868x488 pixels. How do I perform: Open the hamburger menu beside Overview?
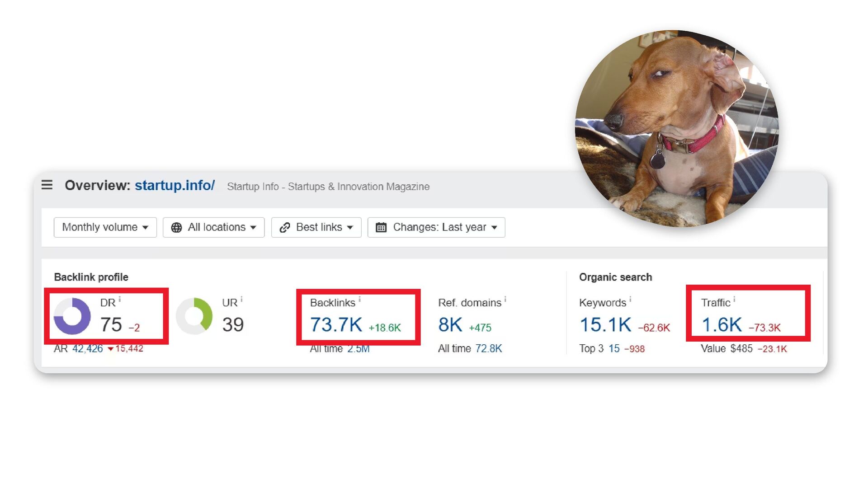pos(47,185)
